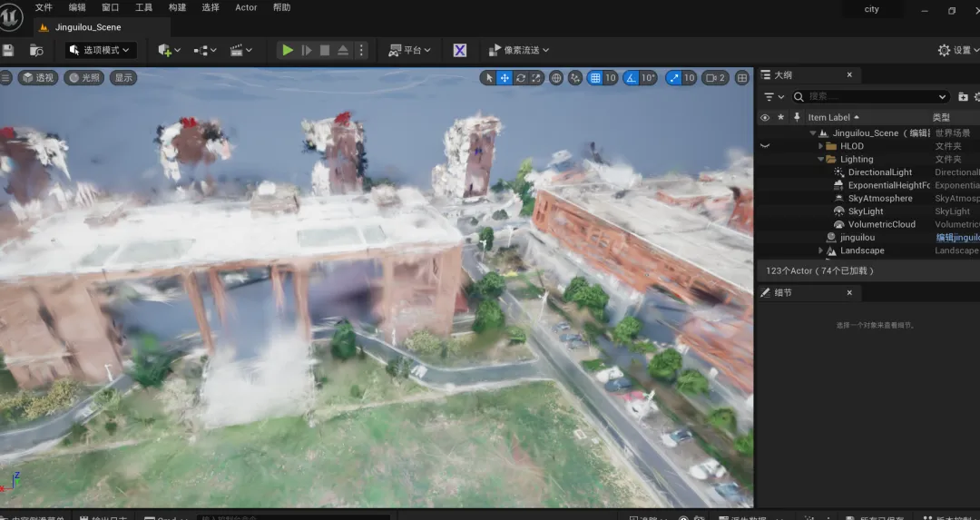This screenshot has width=980, height=520.
Task: Start play-in-editor with the green Play button
Action: click(288, 50)
